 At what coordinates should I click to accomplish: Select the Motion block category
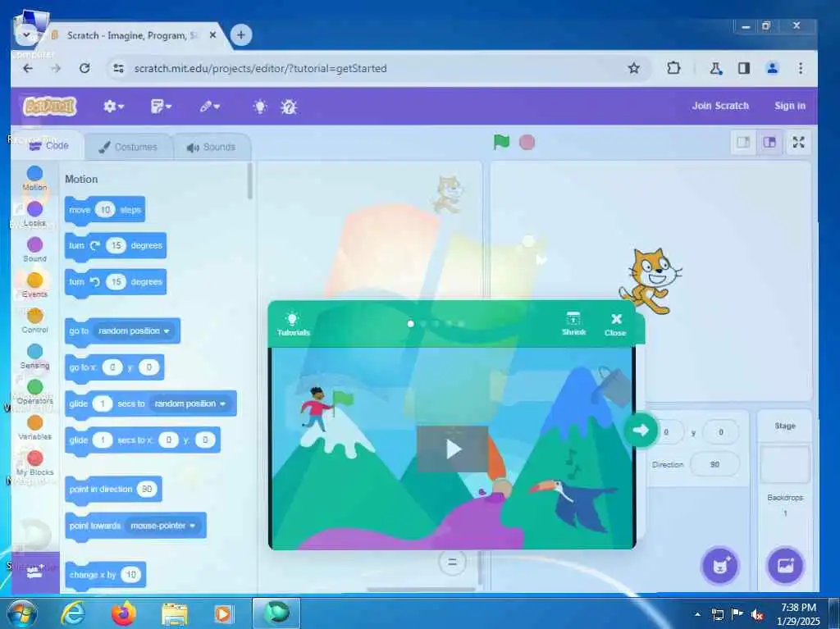pos(34,179)
